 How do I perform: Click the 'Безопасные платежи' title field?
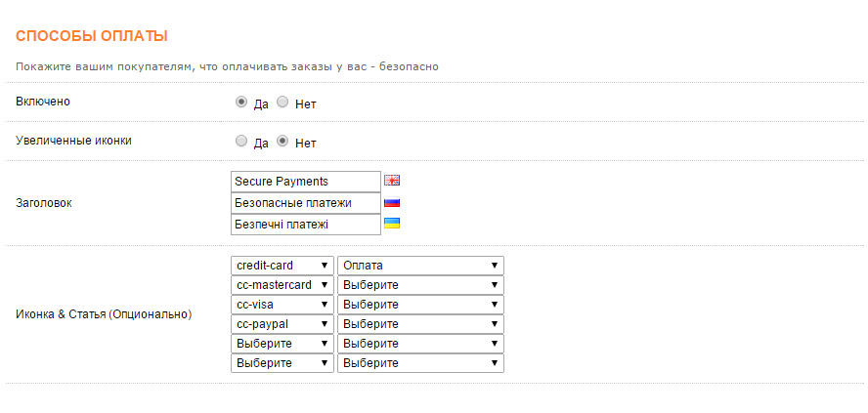pos(305,203)
